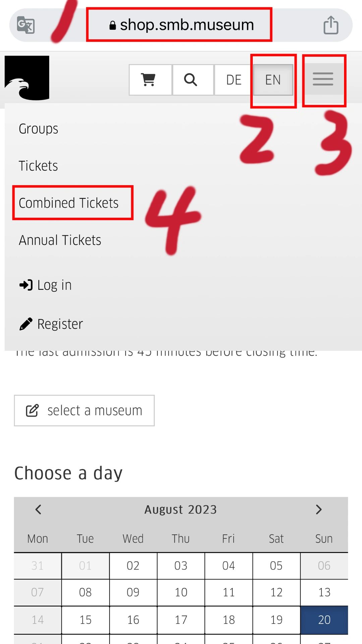Switch language to EN

273,80
